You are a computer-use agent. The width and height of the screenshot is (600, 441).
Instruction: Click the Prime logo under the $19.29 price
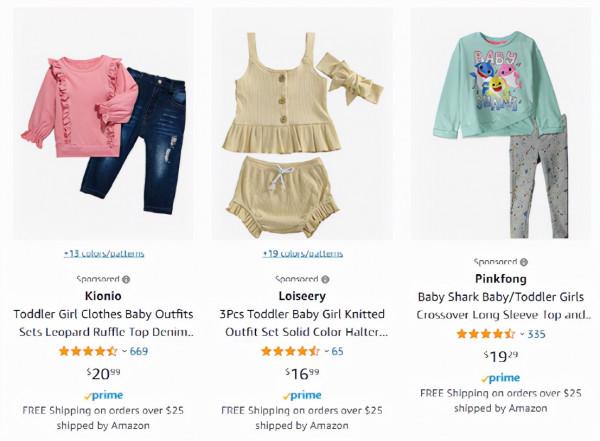(500, 378)
